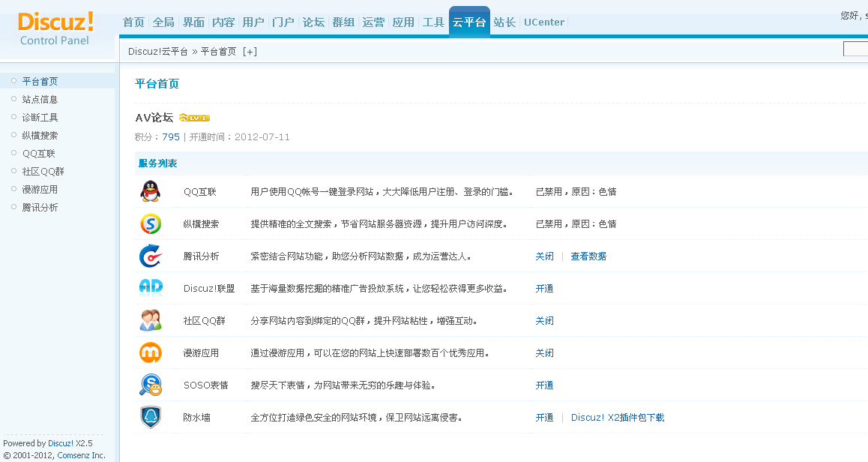The image size is (868, 462).
Task: Click the 795 points link
Action: pyautogui.click(x=171, y=136)
